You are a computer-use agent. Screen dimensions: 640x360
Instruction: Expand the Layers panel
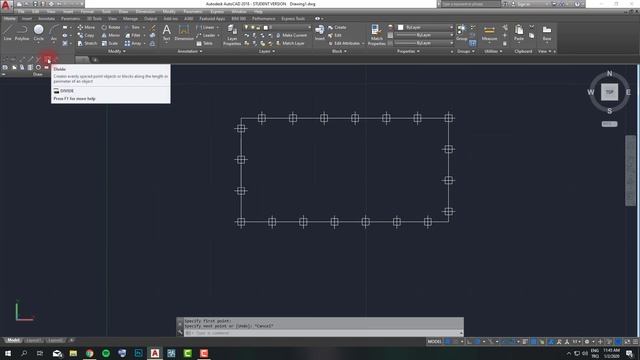[x=267, y=51]
